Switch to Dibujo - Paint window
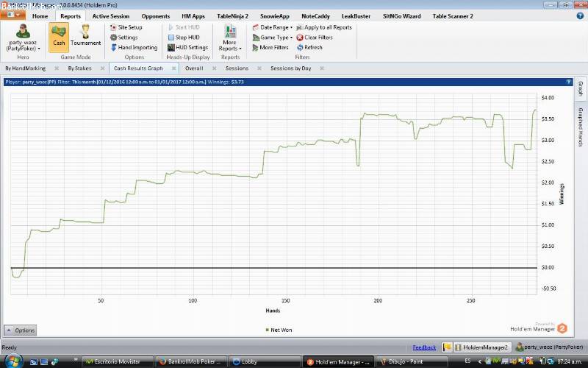Screen dimensions: 588x368 (x=412, y=361)
